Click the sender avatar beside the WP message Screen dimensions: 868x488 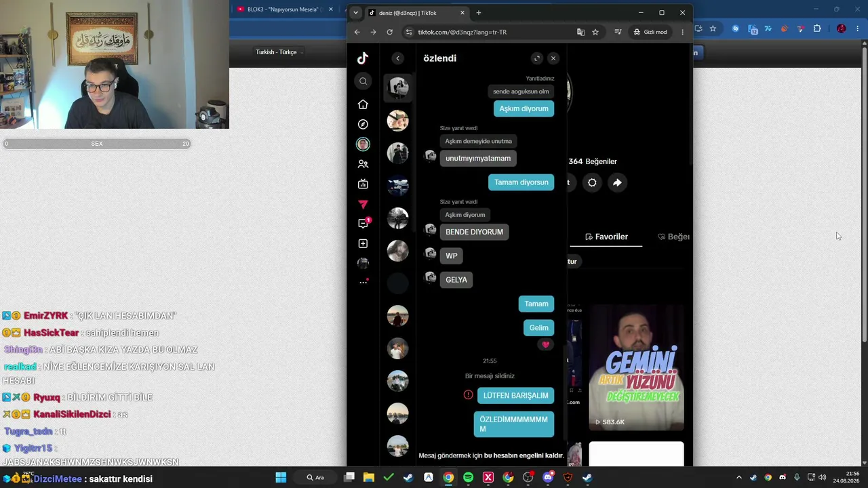430,253
